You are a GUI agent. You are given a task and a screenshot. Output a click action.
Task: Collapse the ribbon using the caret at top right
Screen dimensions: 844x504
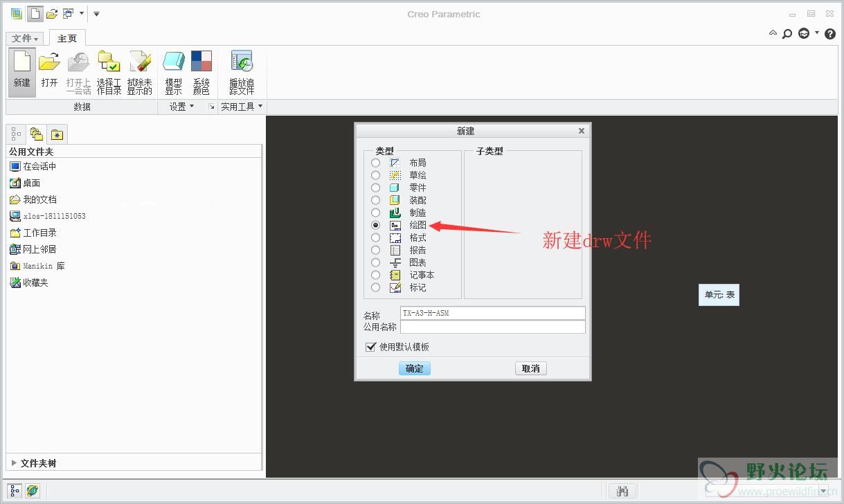click(773, 33)
